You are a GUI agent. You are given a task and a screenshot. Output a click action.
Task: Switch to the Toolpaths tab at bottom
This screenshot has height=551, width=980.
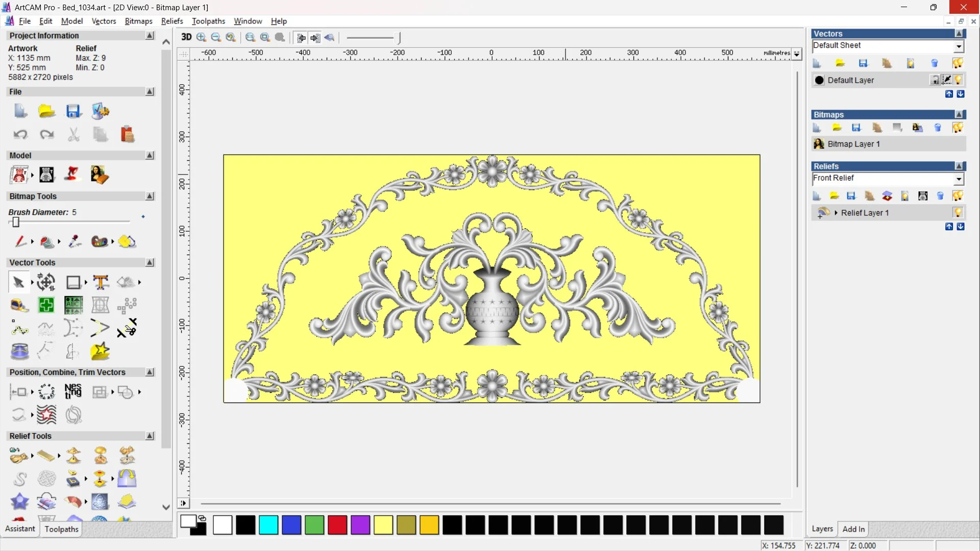click(61, 529)
